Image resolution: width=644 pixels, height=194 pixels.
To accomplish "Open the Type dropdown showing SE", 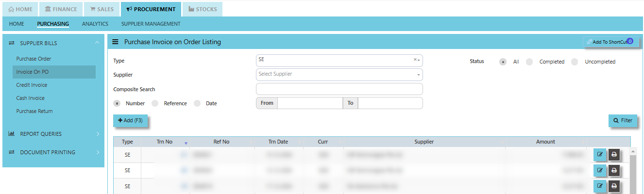I will pyautogui.click(x=339, y=60).
